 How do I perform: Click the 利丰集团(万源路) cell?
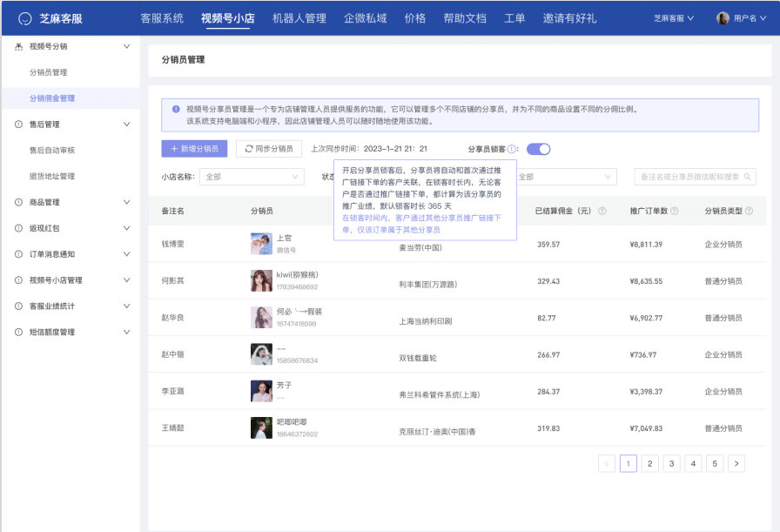pyautogui.click(x=427, y=285)
